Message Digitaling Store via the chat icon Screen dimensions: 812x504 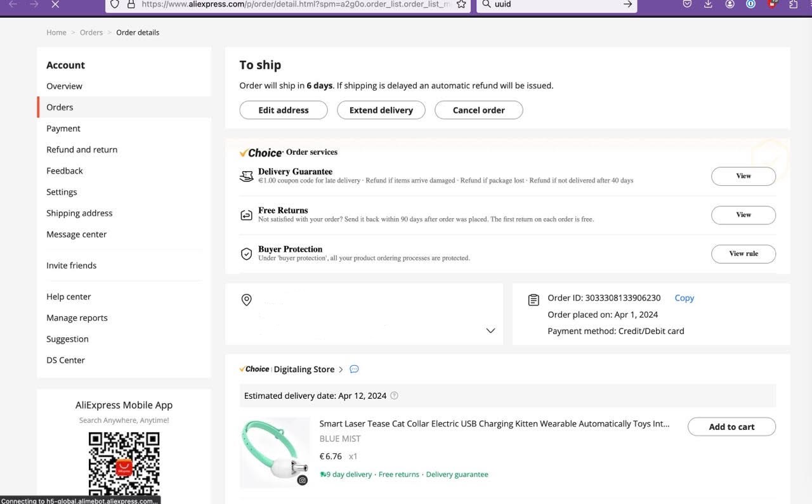click(x=354, y=369)
